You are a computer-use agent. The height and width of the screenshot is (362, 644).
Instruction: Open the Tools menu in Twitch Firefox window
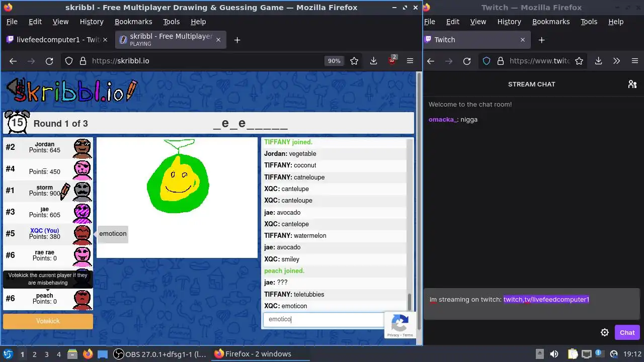coord(589,22)
